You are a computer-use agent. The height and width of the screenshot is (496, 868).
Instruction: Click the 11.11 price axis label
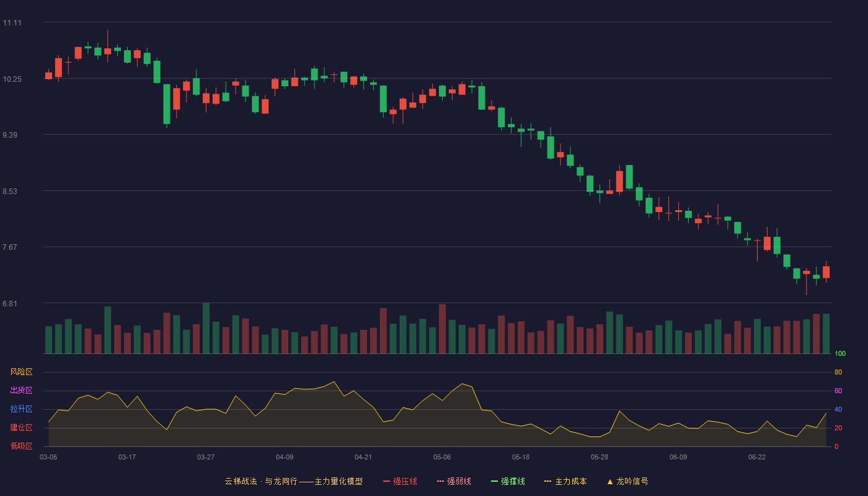[x=12, y=23]
